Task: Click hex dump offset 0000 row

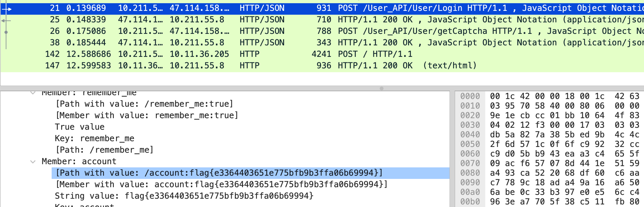Action: point(470,96)
